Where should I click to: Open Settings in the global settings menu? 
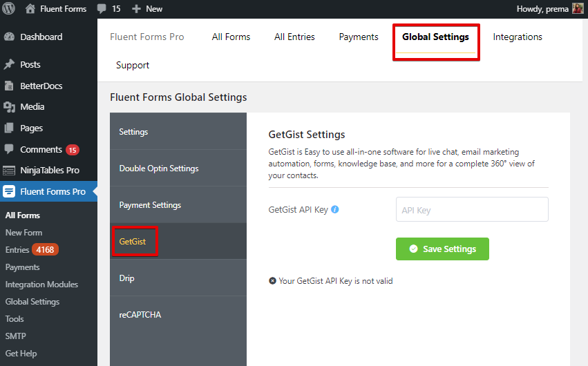[178, 132]
